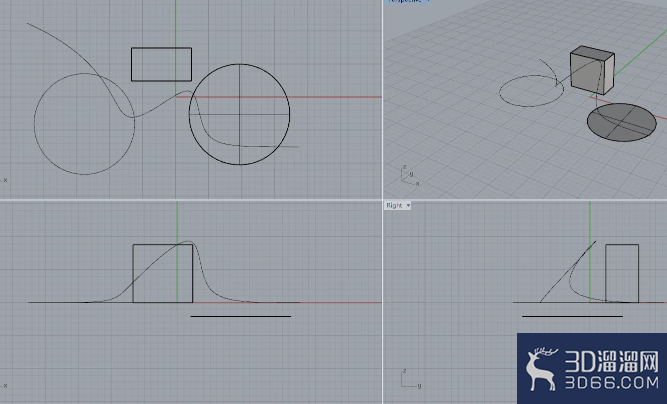The width and height of the screenshot is (667, 404).
Task: Click the XYZ axis icon in the Perspective viewport
Action: point(410,175)
